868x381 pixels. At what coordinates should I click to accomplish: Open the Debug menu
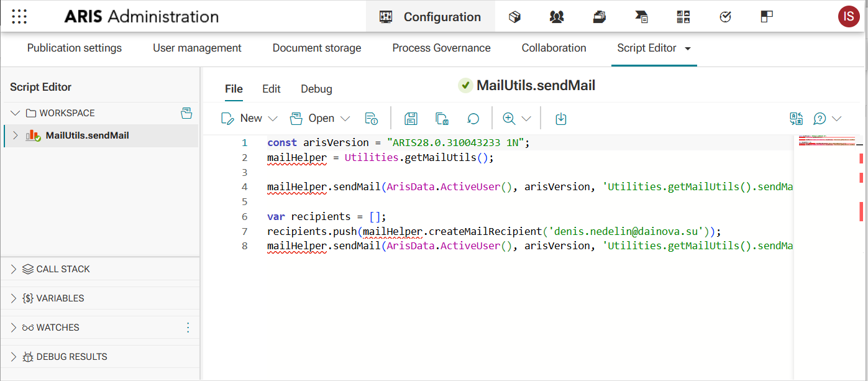pos(316,89)
